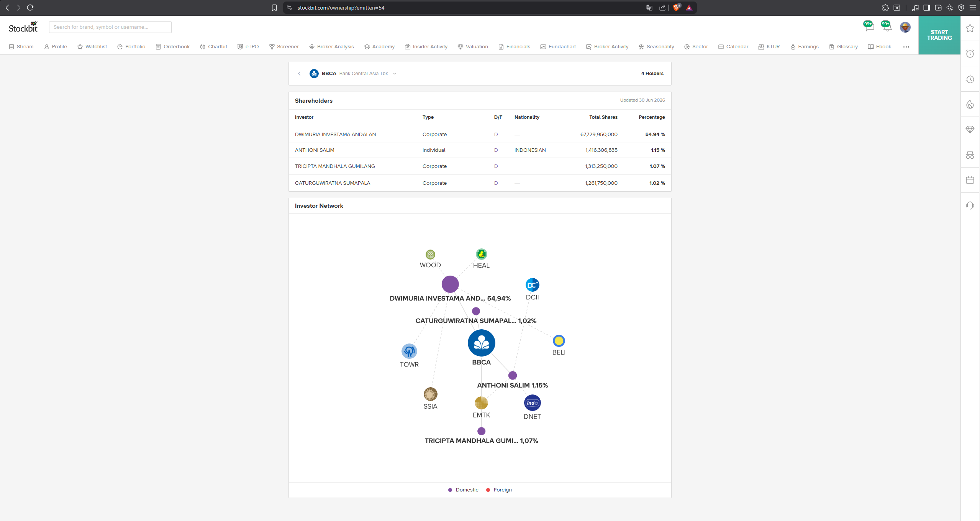980x521 pixels.
Task: Click the purple ANTHONI SALIM node in graph
Action: tap(513, 375)
